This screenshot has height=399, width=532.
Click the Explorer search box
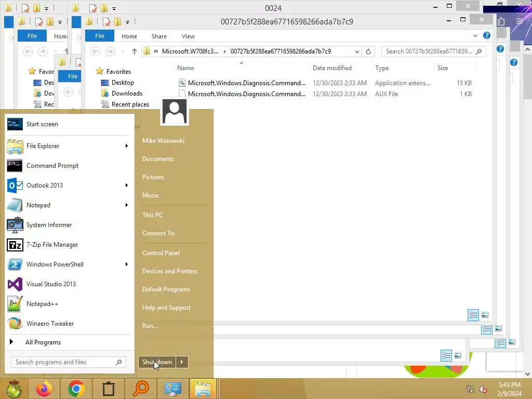434,51
